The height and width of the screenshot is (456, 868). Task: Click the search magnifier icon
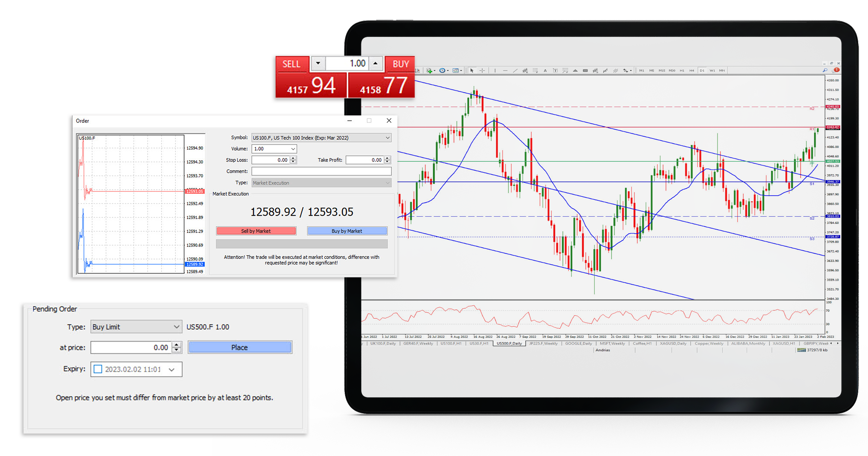[825, 70]
